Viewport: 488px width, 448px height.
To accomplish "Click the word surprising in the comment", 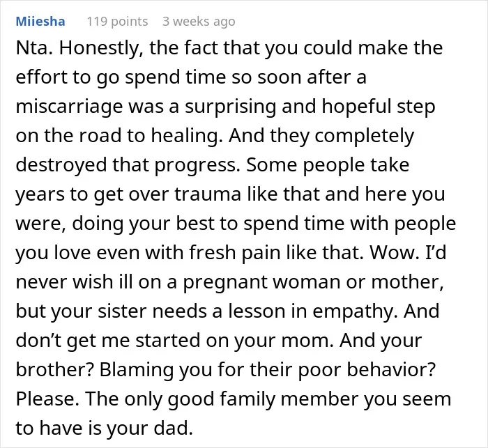I will pos(230,107).
